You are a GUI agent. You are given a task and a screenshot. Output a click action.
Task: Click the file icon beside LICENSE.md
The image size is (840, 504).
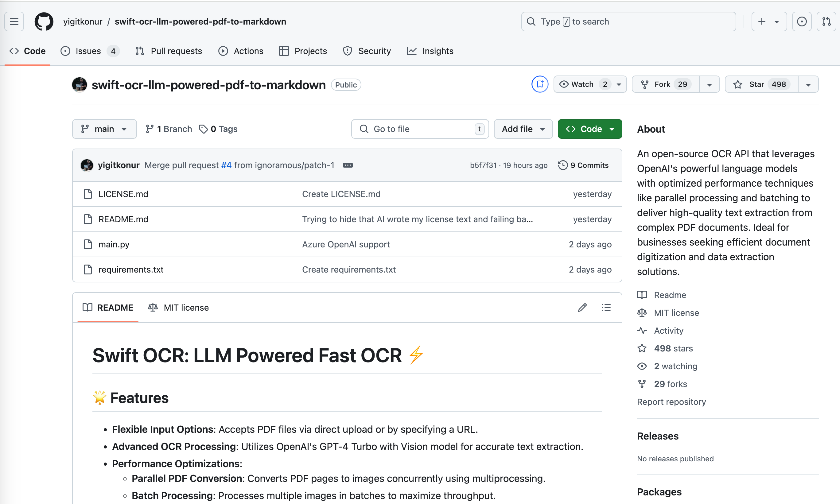pyautogui.click(x=87, y=194)
